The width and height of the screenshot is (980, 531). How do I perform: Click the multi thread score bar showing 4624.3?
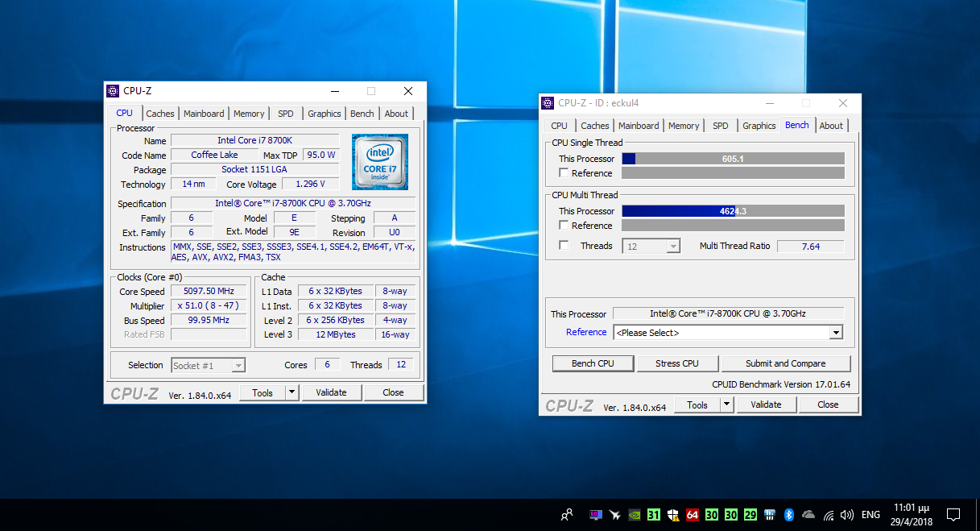tap(733, 211)
